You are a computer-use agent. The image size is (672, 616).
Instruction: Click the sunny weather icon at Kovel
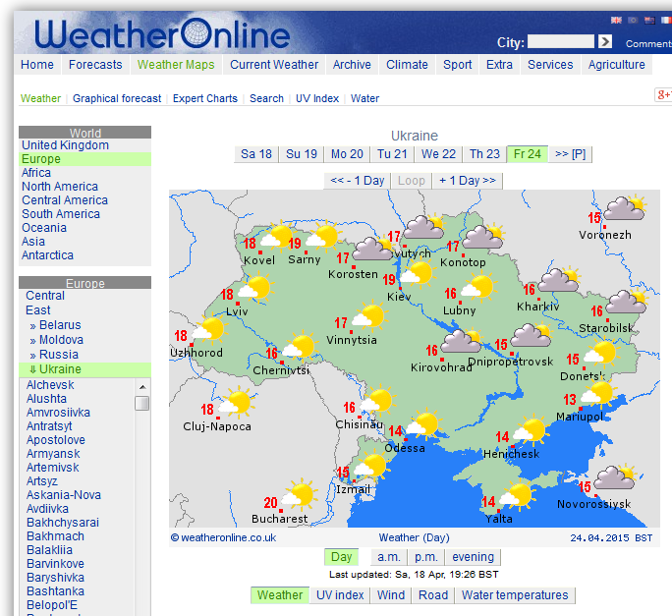click(x=276, y=238)
